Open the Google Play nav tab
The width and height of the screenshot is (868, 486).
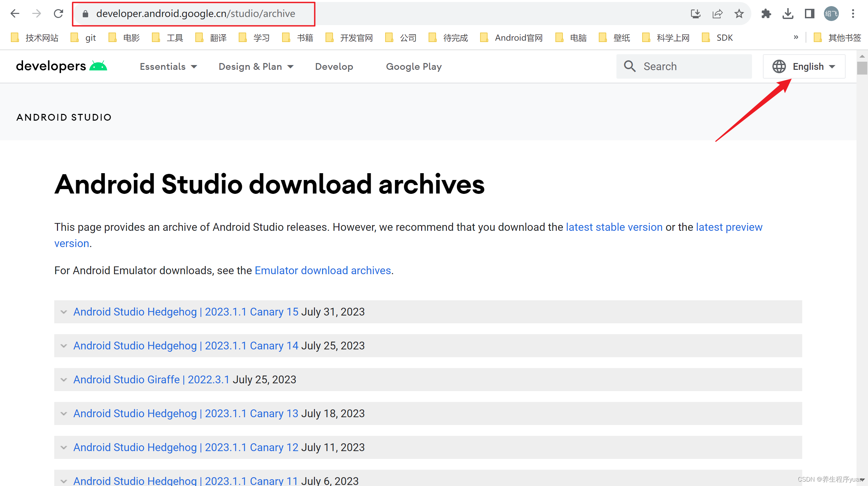click(x=414, y=66)
